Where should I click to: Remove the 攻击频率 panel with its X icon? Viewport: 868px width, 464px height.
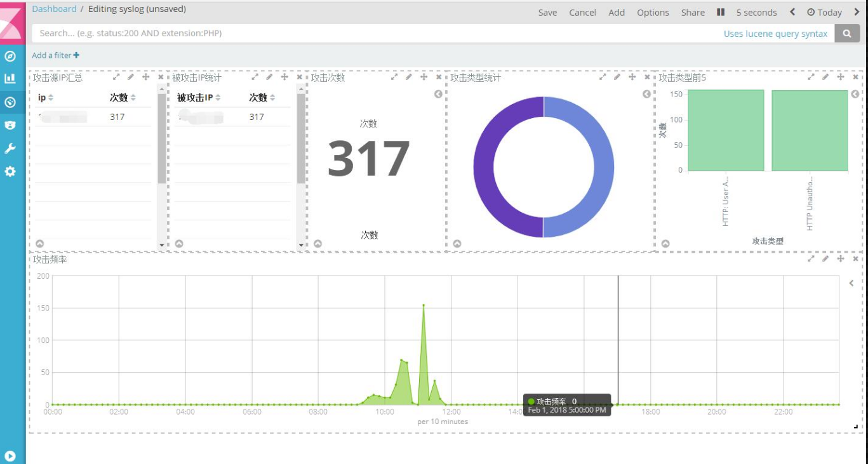click(x=855, y=259)
